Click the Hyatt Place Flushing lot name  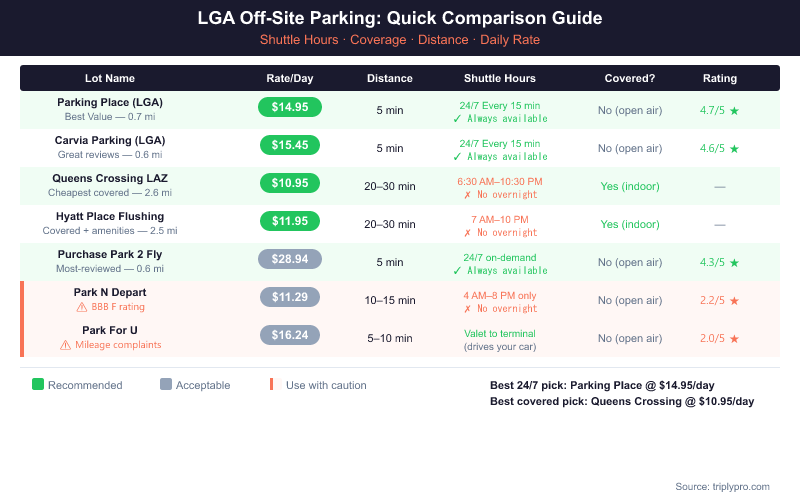click(x=110, y=216)
